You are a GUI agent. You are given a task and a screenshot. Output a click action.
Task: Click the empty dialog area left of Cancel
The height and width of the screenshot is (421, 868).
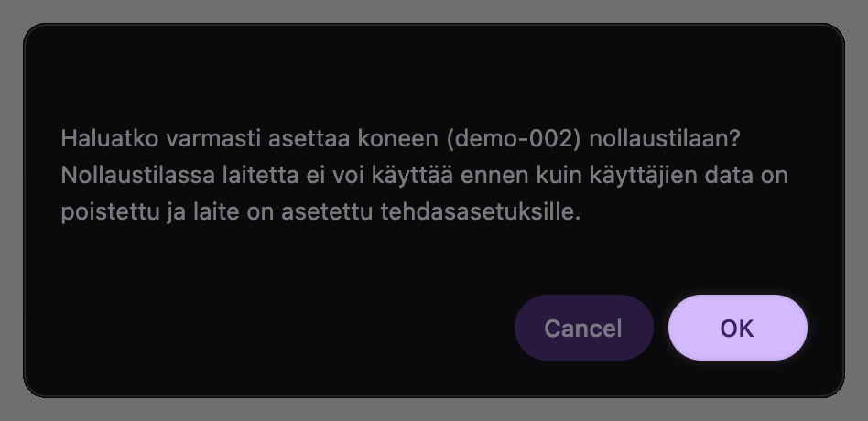point(275,328)
